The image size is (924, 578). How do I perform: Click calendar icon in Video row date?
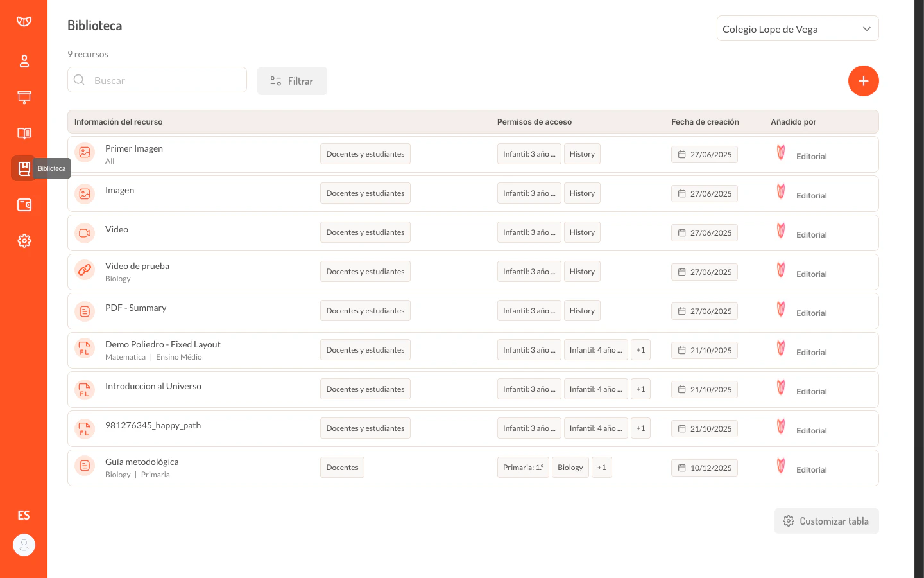click(x=682, y=232)
